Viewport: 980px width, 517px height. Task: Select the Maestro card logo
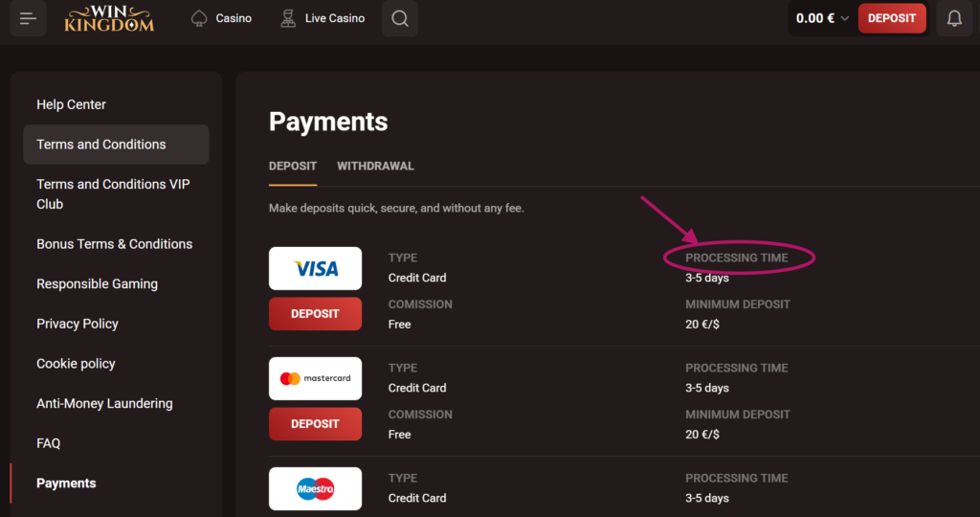coord(315,489)
